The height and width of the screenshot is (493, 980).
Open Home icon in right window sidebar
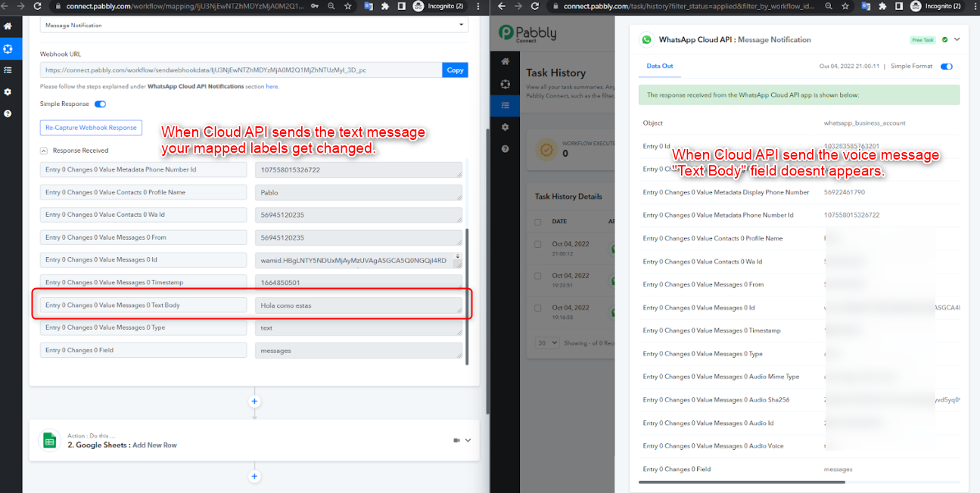pos(505,62)
